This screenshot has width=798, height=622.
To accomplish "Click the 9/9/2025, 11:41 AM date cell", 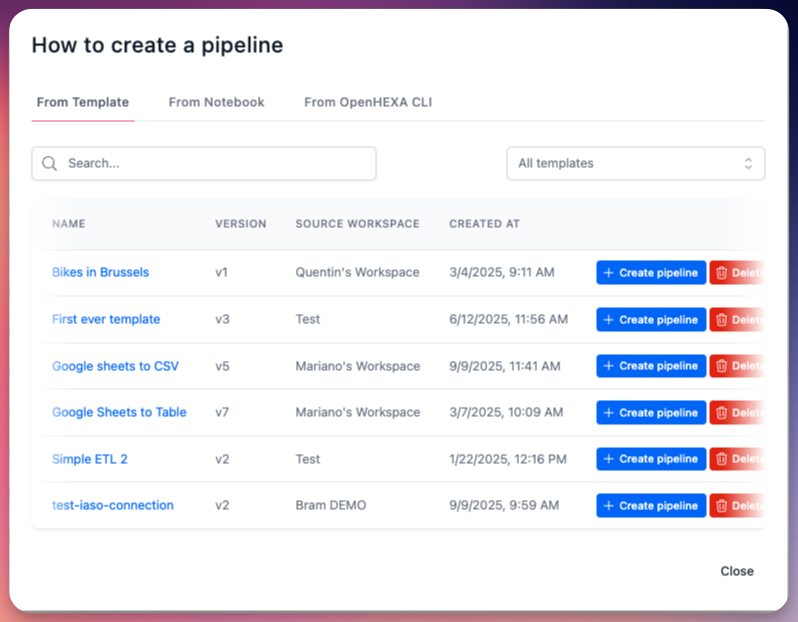I will 505,366.
